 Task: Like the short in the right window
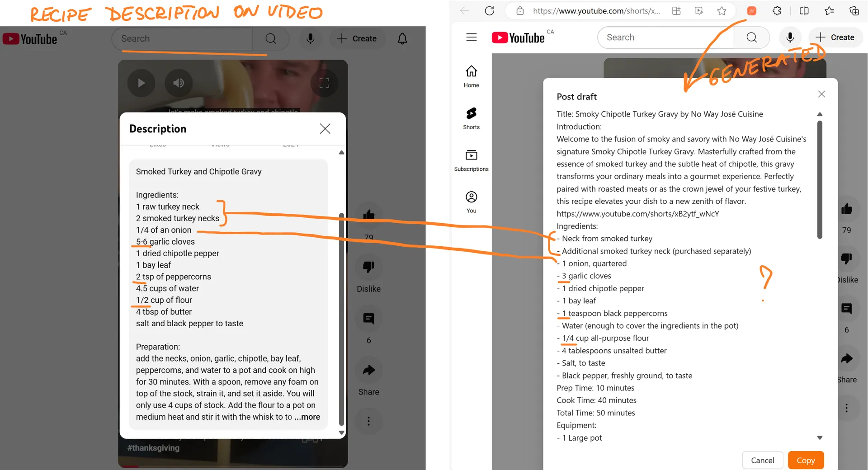(x=847, y=209)
